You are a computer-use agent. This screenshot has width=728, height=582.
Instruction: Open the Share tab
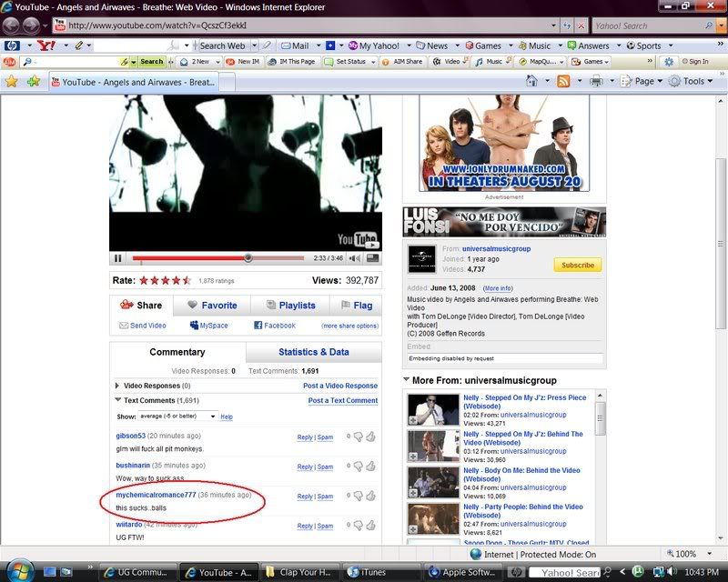coord(141,305)
